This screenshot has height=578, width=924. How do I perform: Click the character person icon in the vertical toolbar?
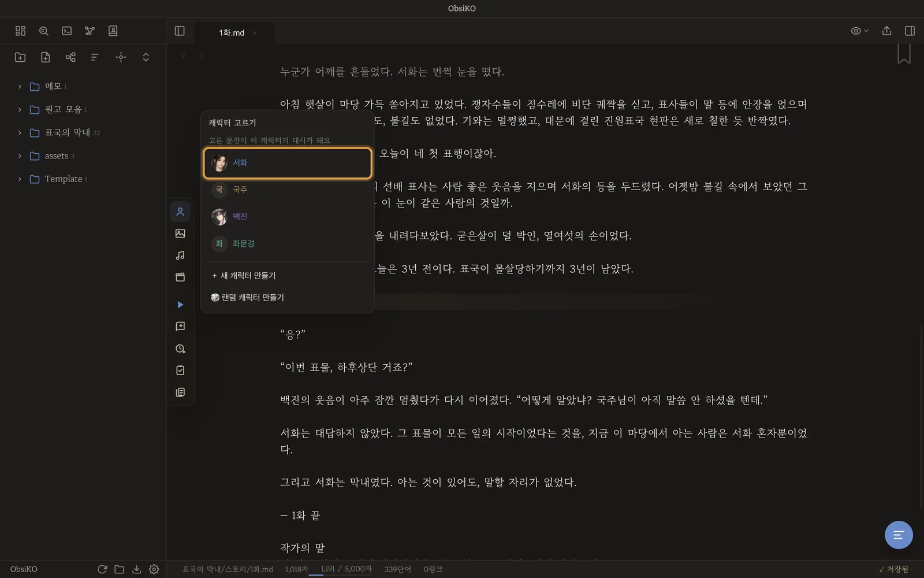tap(180, 212)
